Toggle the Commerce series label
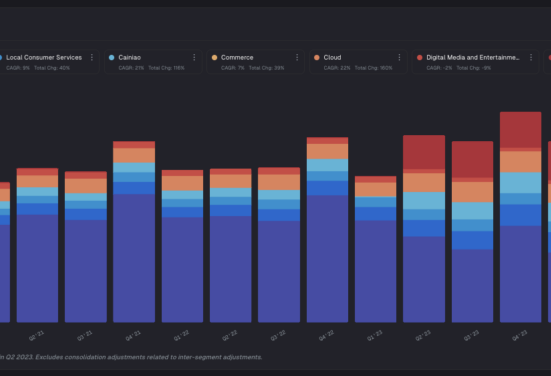The image size is (551, 376). tap(237, 58)
